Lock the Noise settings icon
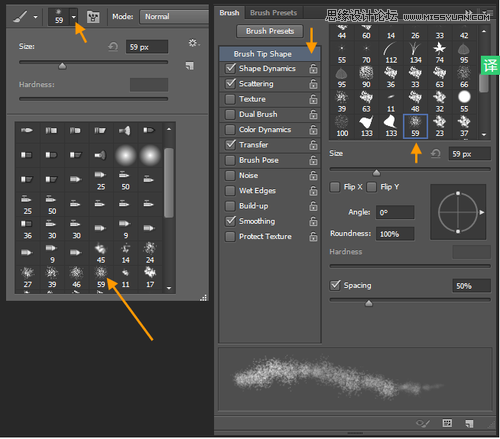Viewport: 500px width, 439px height. (313, 176)
